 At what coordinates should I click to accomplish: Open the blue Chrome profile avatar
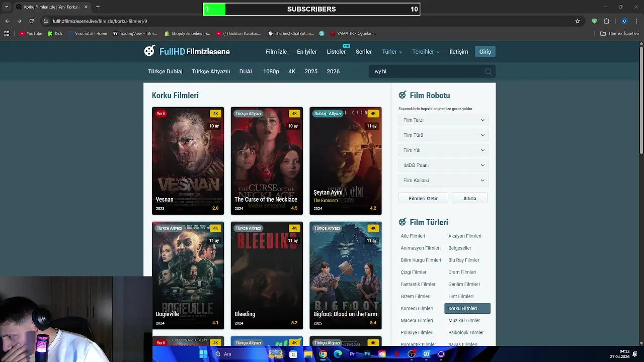pyautogui.click(x=624, y=21)
